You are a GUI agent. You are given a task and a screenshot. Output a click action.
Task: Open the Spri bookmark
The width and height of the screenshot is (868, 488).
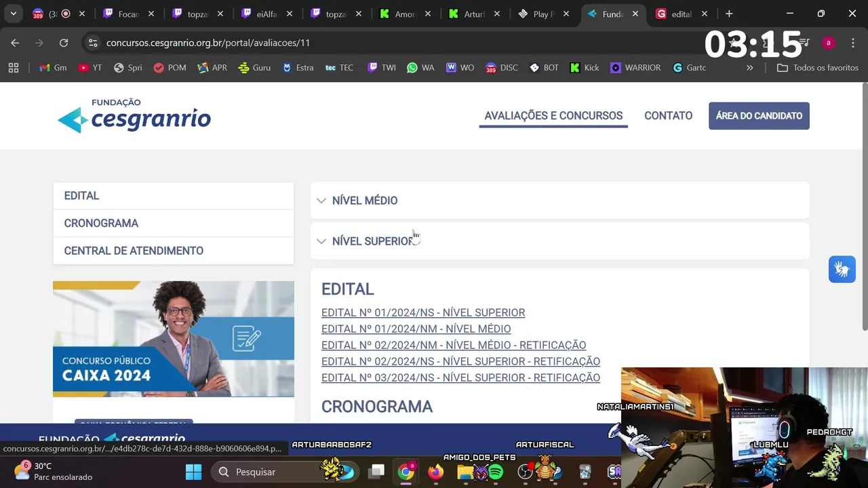tap(128, 68)
